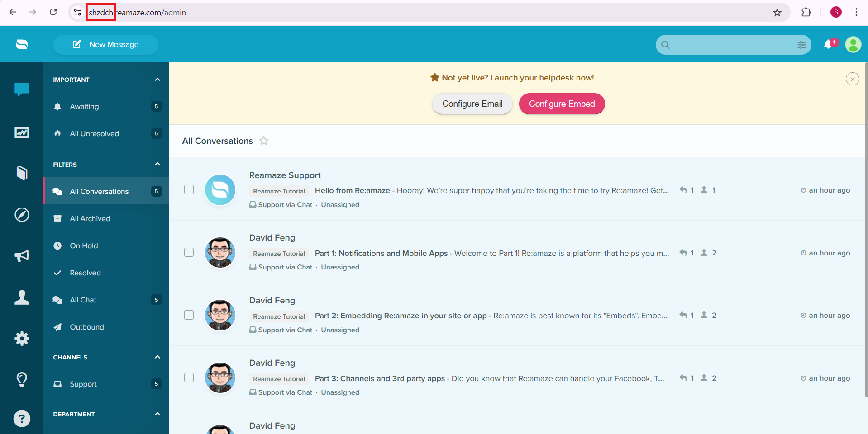Click the help question mark icon
868x434 pixels.
[22, 419]
